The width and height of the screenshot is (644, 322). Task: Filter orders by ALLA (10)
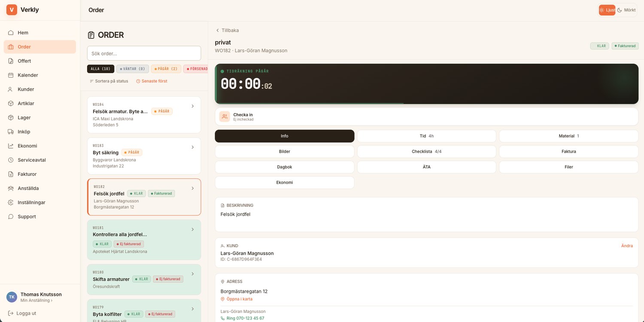coord(100,69)
